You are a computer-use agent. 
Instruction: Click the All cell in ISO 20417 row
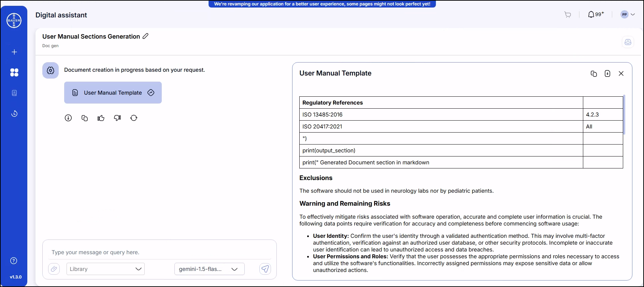point(603,126)
